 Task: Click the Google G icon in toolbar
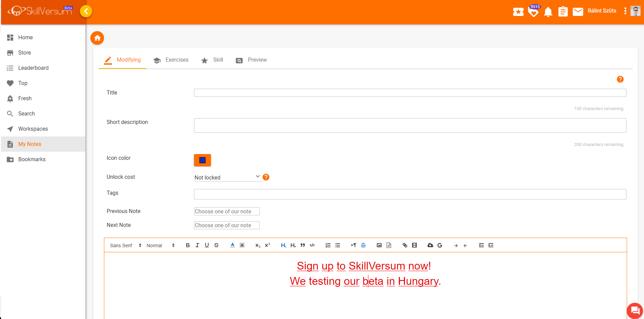click(x=440, y=245)
